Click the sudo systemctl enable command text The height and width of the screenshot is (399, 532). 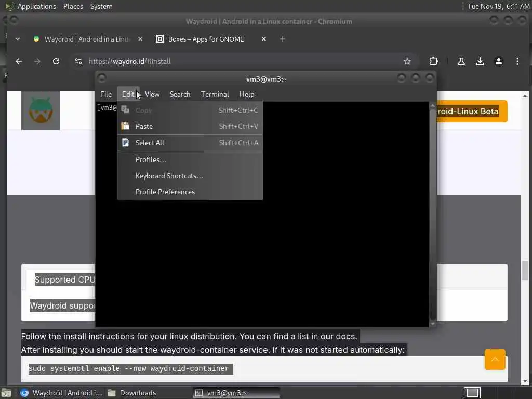pos(129,368)
